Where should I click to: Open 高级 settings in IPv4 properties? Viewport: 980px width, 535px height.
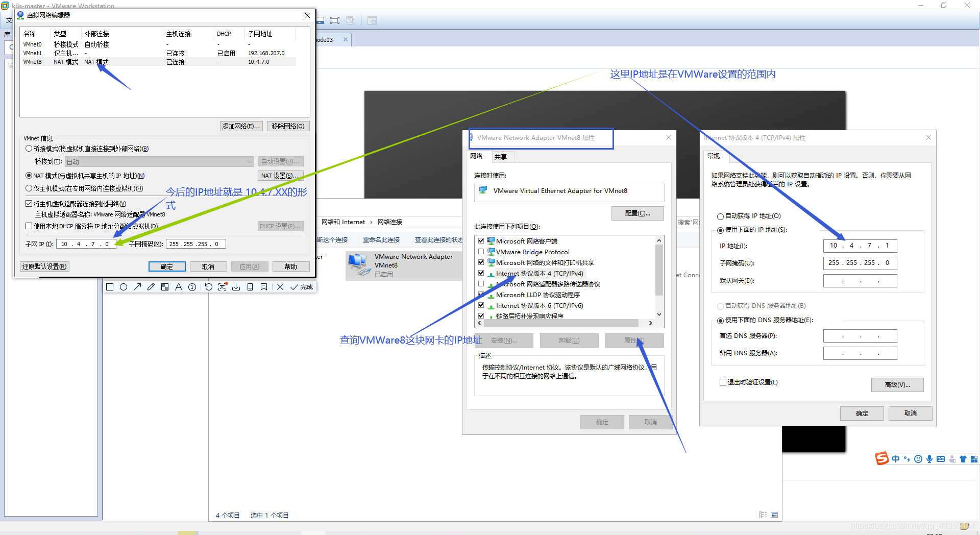[x=897, y=385]
